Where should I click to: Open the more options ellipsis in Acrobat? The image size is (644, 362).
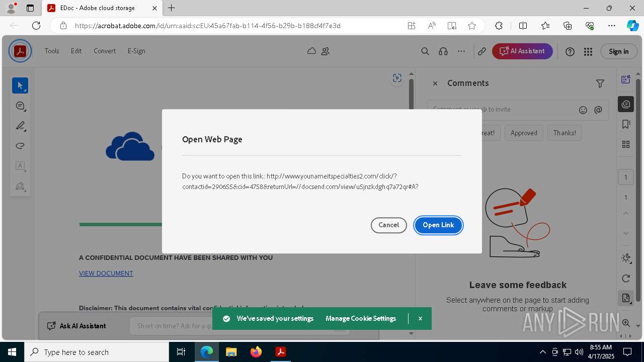click(461, 51)
